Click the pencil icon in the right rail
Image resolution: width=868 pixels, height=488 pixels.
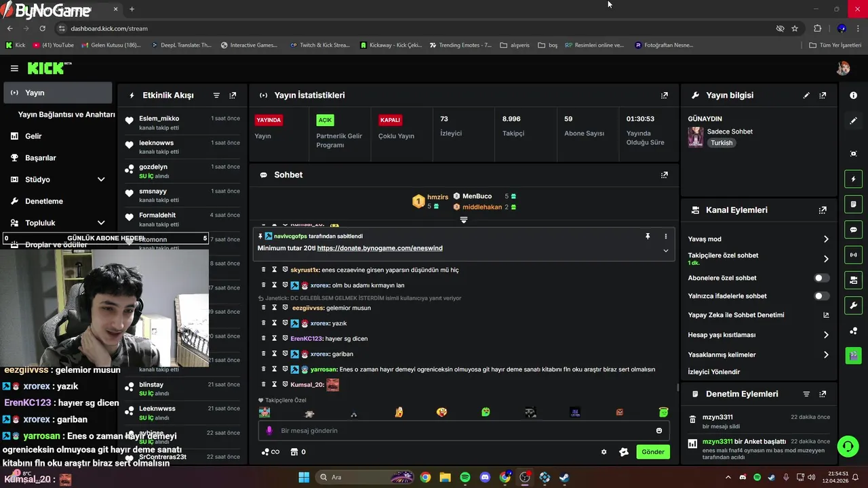854,121
